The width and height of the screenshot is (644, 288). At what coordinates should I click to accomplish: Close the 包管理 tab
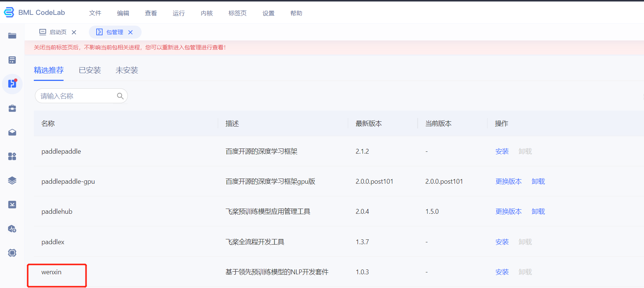(130, 32)
